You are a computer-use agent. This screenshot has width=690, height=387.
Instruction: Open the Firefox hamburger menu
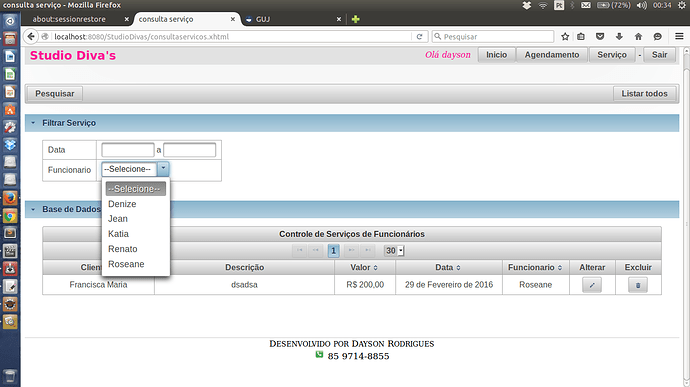point(679,37)
